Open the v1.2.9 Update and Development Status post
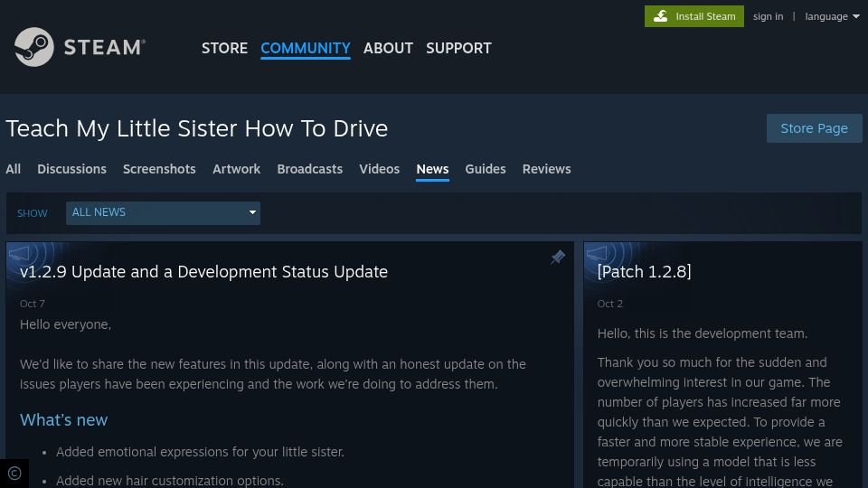 coord(203,272)
